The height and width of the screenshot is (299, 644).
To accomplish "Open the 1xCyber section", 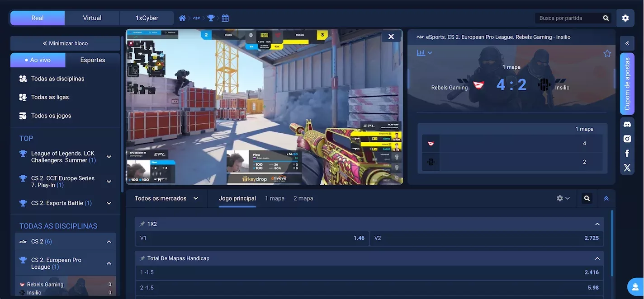I will [147, 18].
